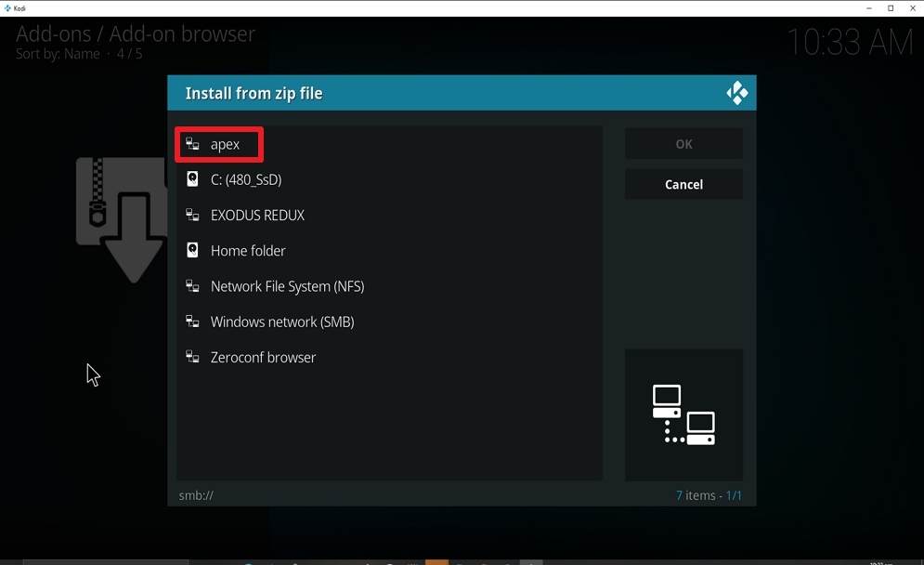This screenshot has width=924, height=565.
Task: Click the large network computers preview thumbnail
Action: tap(683, 414)
